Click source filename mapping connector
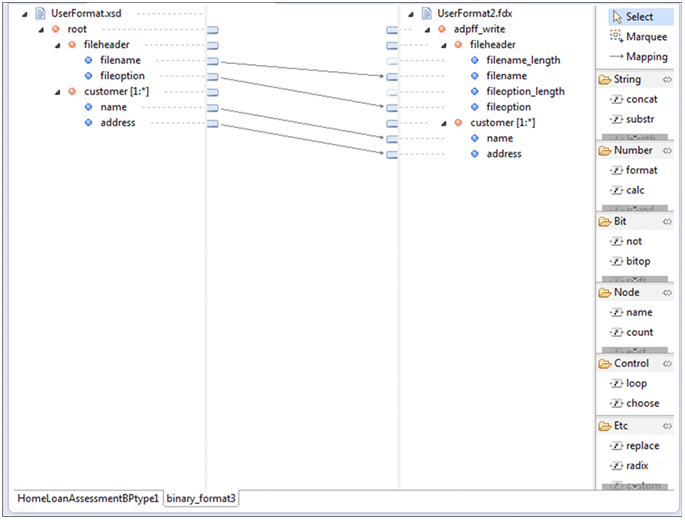This screenshot has height=520, width=685. [213, 61]
